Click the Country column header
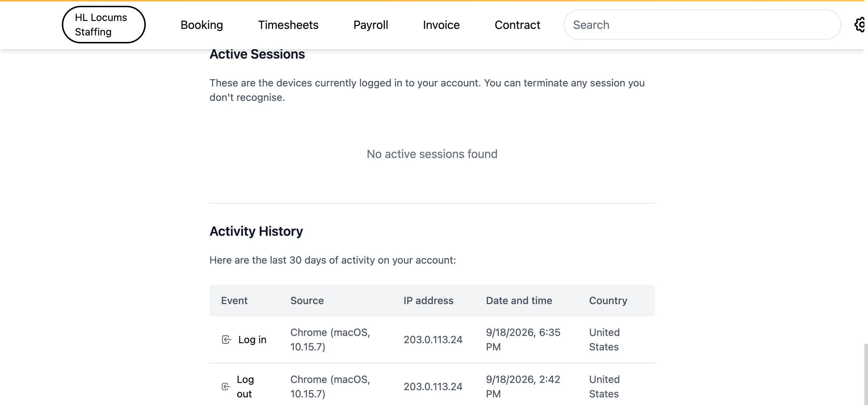This screenshot has height=405, width=868. pyautogui.click(x=608, y=300)
